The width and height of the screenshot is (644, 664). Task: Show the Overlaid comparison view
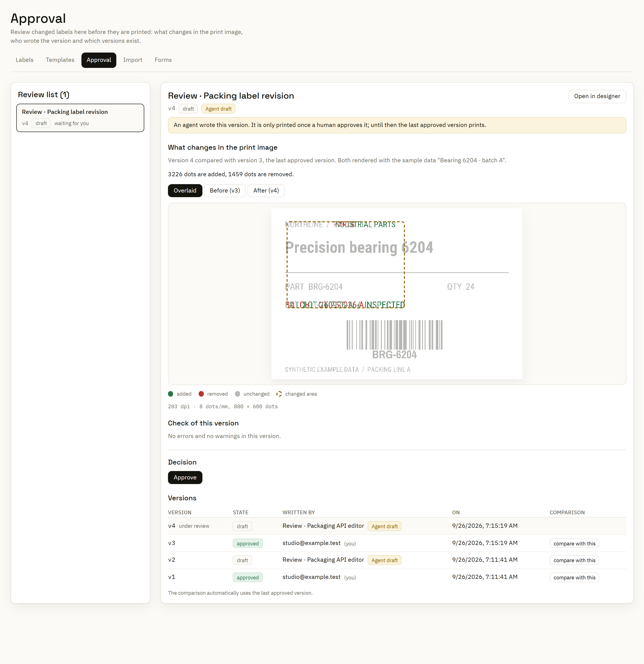[185, 190]
